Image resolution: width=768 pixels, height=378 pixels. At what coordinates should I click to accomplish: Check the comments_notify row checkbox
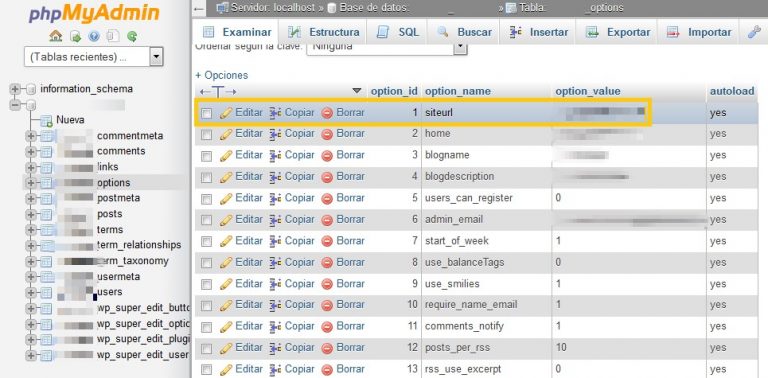point(207,327)
